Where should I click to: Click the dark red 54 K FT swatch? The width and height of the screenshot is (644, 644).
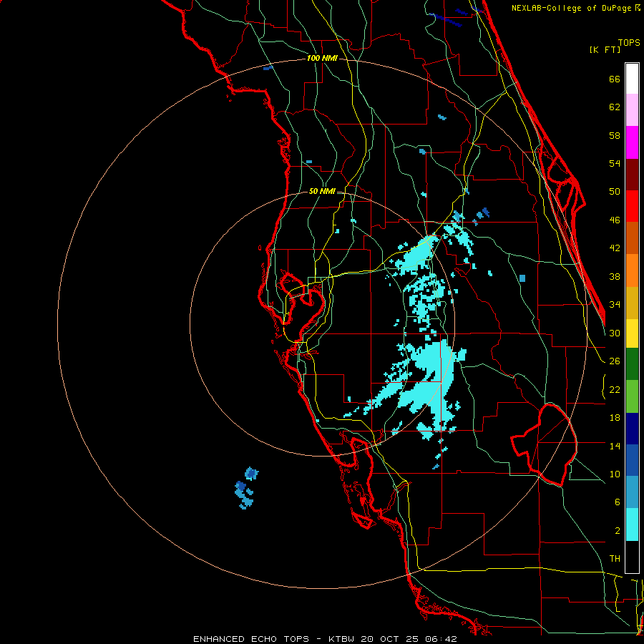point(632,175)
